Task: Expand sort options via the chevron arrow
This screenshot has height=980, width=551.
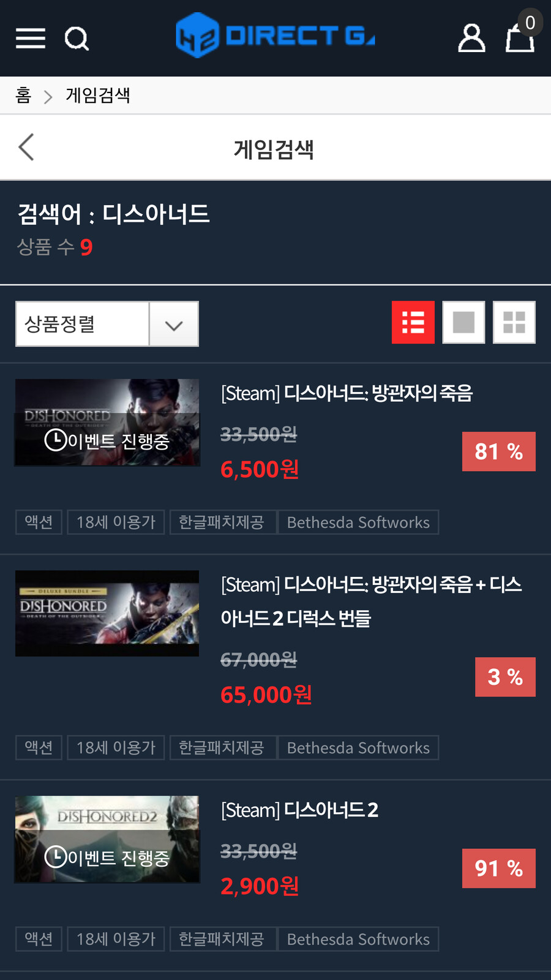Action: coord(174,325)
